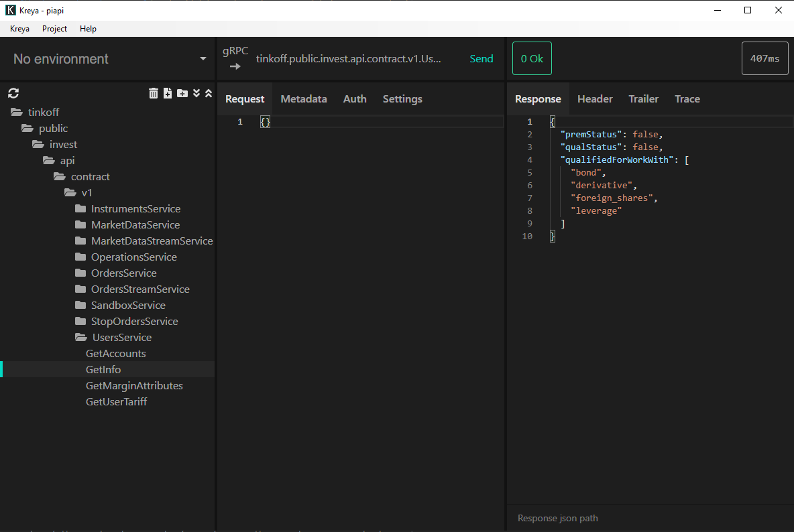
Task: Click the 0 Ok status button
Action: pos(532,59)
